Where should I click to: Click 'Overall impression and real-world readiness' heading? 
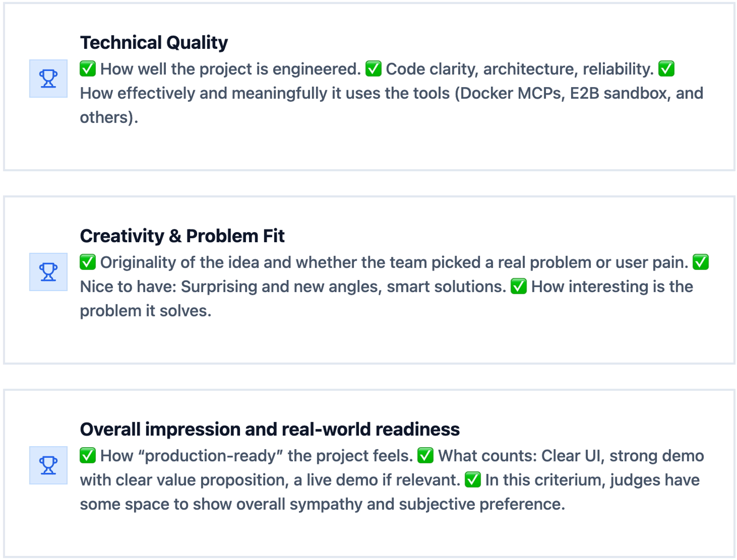[x=269, y=429]
